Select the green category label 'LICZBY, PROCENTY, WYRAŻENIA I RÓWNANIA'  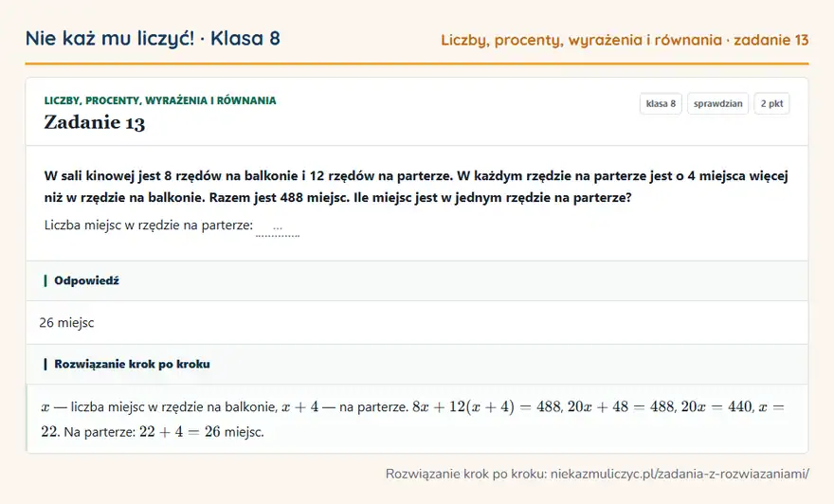tap(160, 100)
